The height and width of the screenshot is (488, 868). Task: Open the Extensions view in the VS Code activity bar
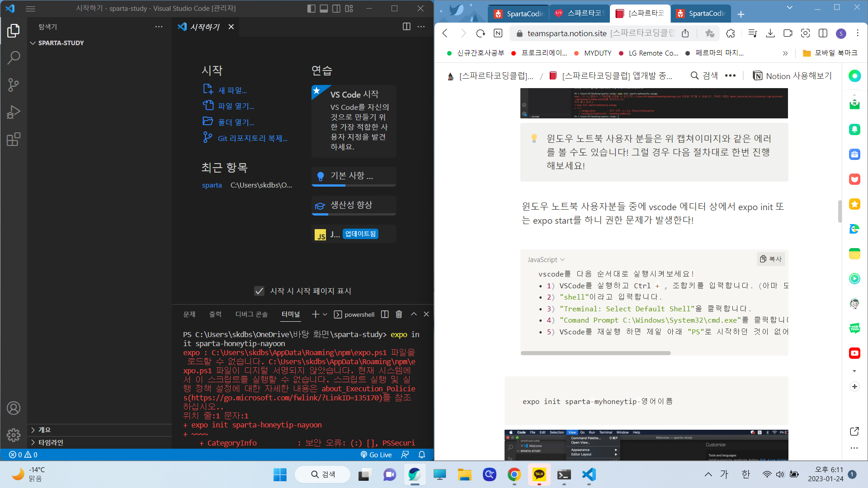tap(14, 139)
